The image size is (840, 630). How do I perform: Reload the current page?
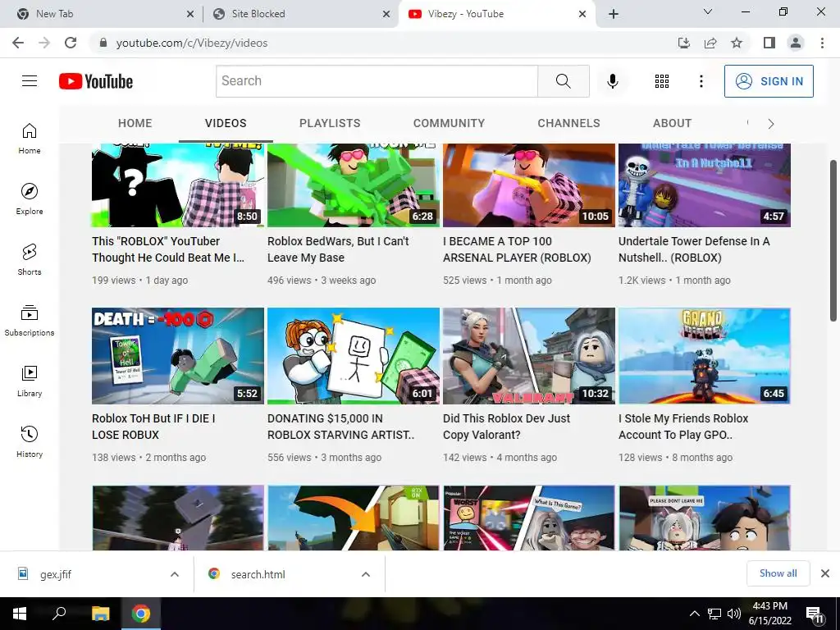(71, 43)
